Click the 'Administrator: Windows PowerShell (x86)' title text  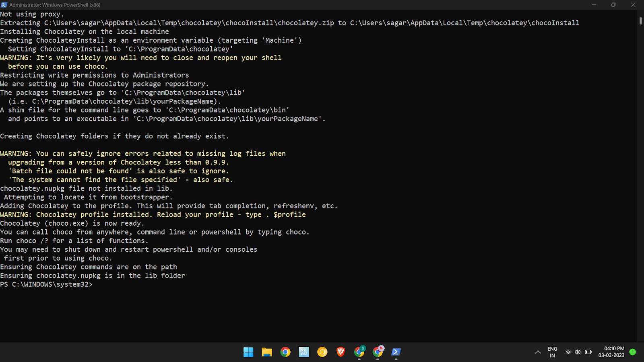pos(55,5)
